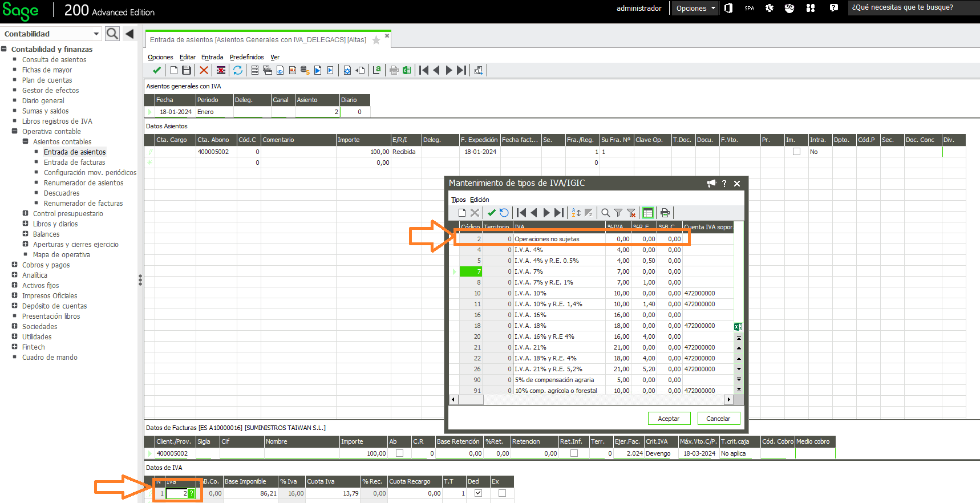Click the magnifier search icon in IVA dialog
Screen dimensions: 980x503
[x=606, y=213]
